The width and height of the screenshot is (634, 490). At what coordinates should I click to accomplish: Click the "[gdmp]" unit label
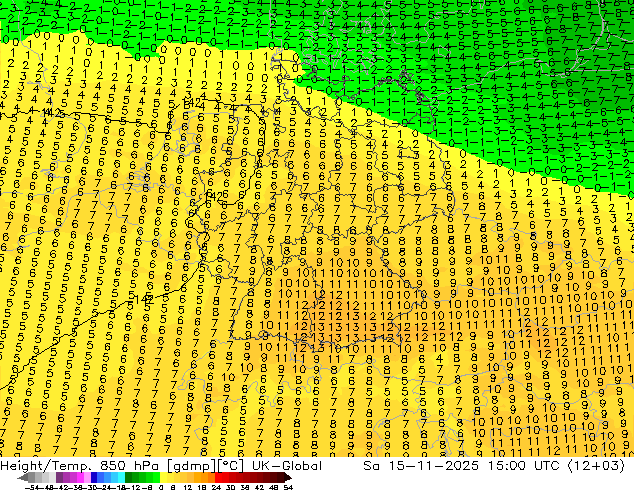click(x=190, y=466)
